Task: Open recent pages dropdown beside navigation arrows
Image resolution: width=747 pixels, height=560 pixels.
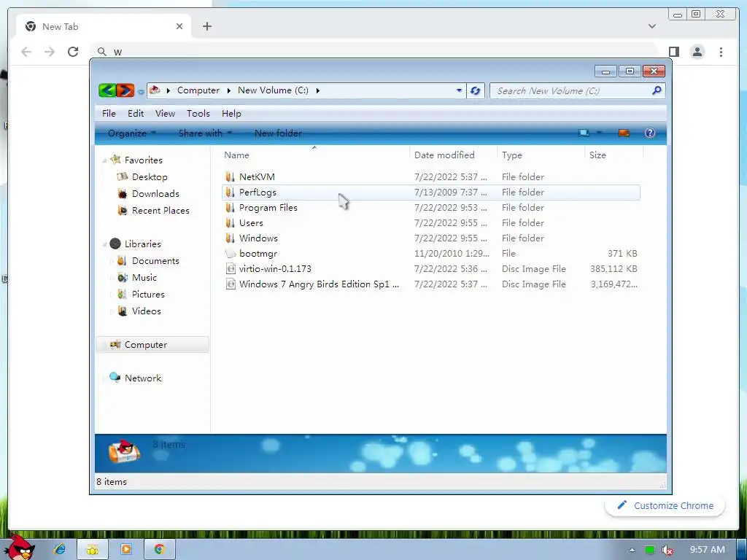Action: pos(141,91)
